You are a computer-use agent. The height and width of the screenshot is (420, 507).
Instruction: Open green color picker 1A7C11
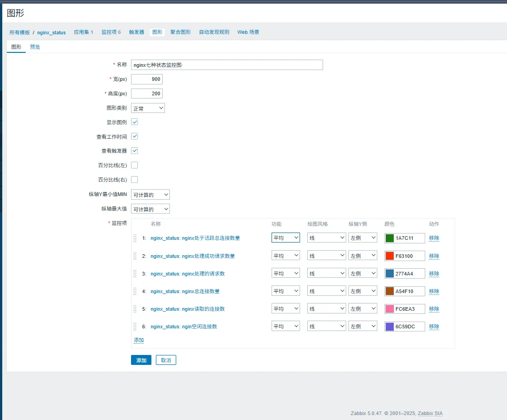[x=390, y=238]
